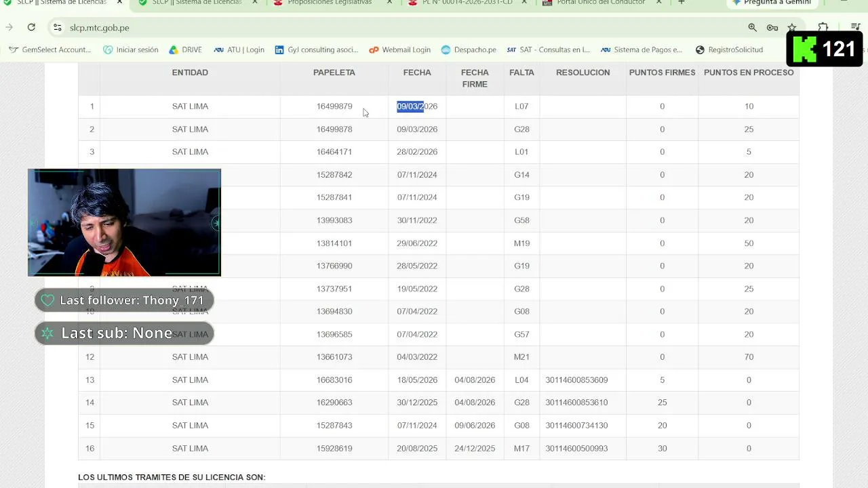Screen dimensions: 868x488
Task: Open Webmail Login bookmark
Action: tap(399, 49)
